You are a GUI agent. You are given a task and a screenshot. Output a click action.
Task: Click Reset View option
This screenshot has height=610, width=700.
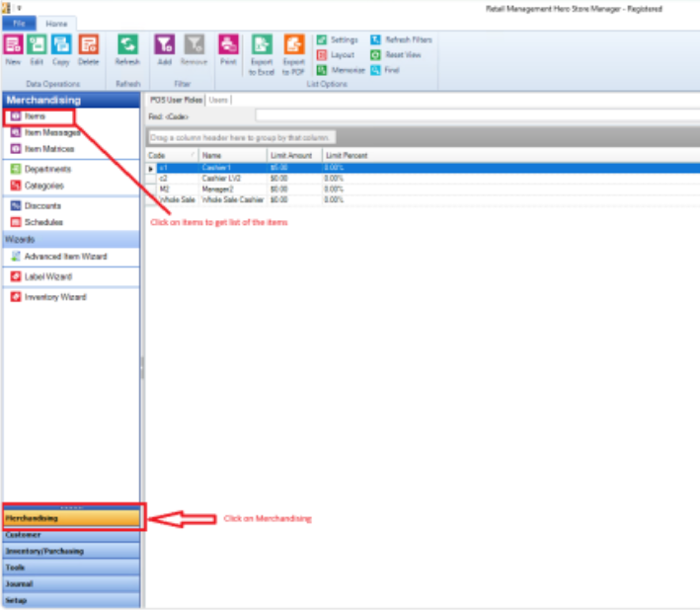click(x=396, y=55)
